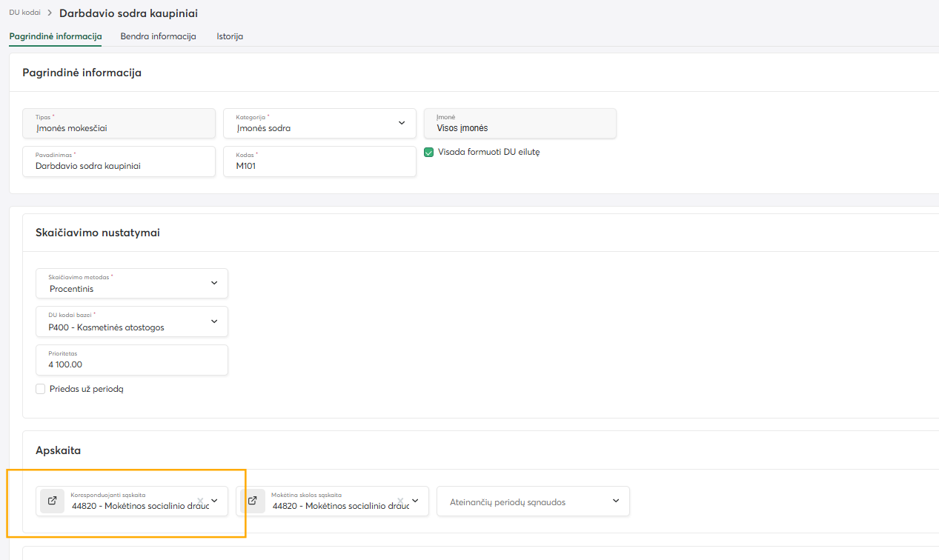
Task: Click the Pagrindinė informacija section heading
Action: tap(82, 73)
